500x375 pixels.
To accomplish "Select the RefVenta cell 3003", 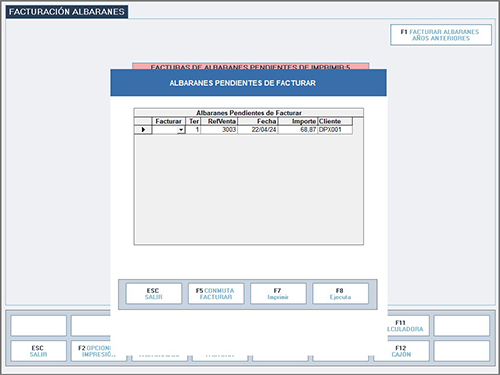I will (x=219, y=130).
